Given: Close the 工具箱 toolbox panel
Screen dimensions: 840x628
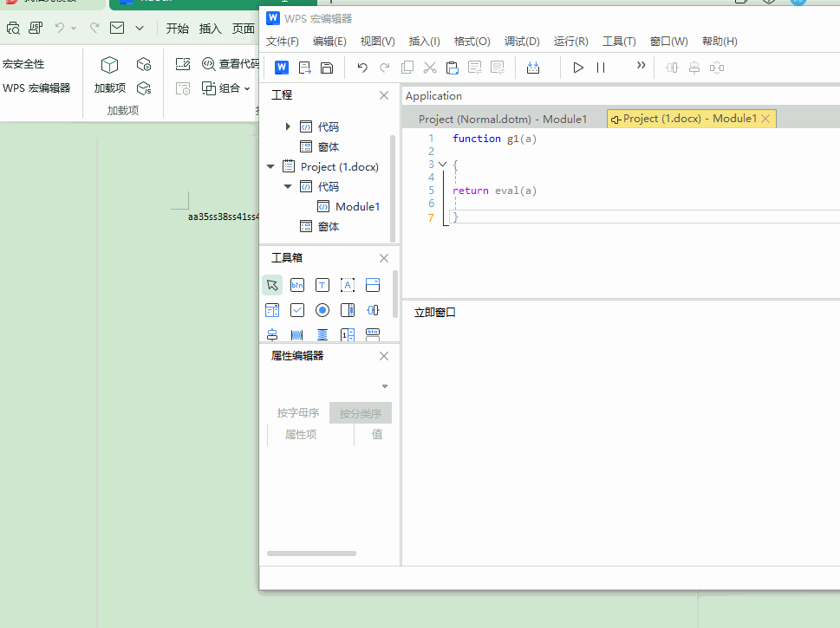Looking at the screenshot, I should tap(384, 258).
